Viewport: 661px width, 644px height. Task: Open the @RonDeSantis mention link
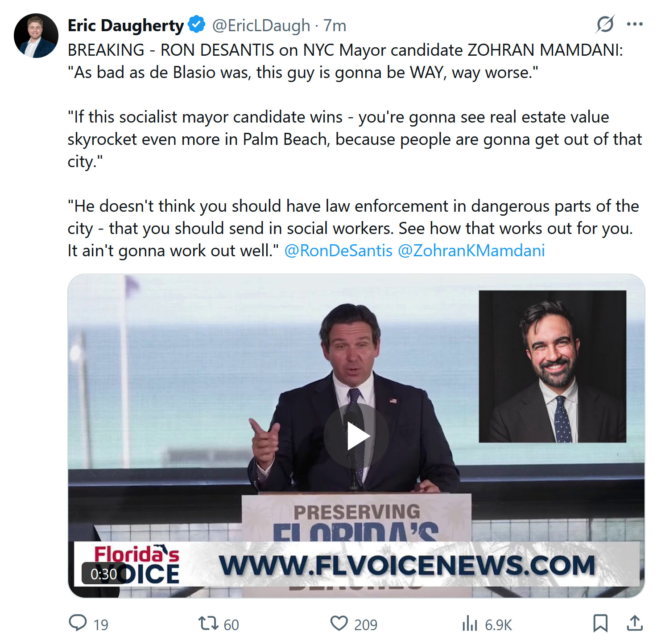(x=338, y=250)
